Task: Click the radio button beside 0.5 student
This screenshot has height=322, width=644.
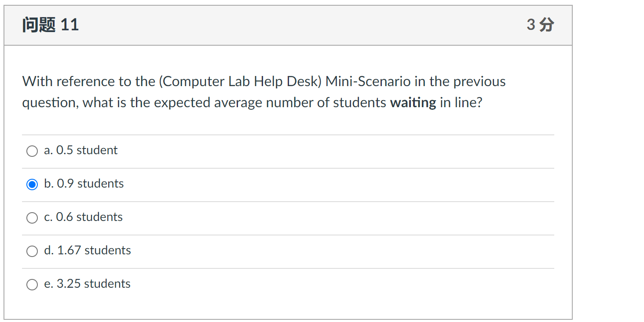Action: coord(32,151)
